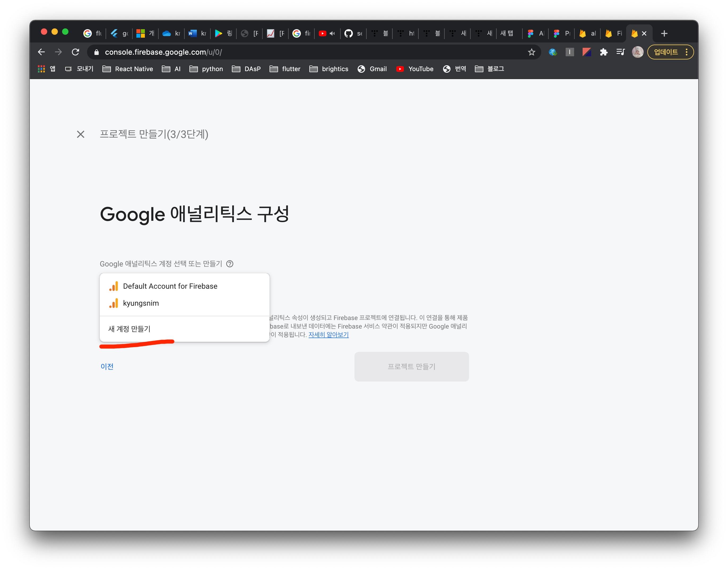Click the browser reload icon
Screen dimensions: 728x570
pyautogui.click(x=75, y=52)
